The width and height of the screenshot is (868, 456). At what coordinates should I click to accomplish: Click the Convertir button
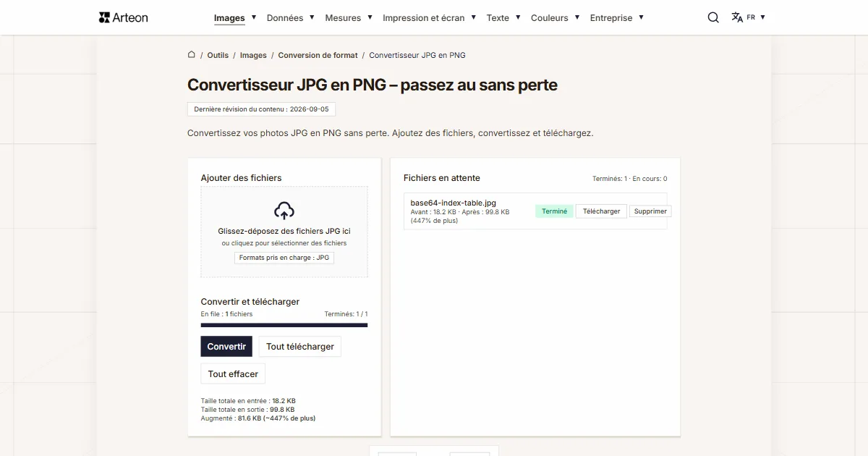(x=226, y=347)
